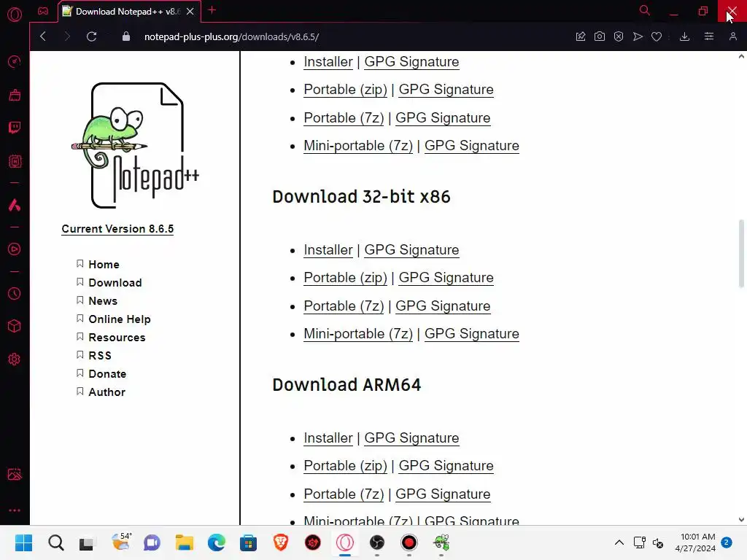Show hidden system tray icons

point(619,542)
